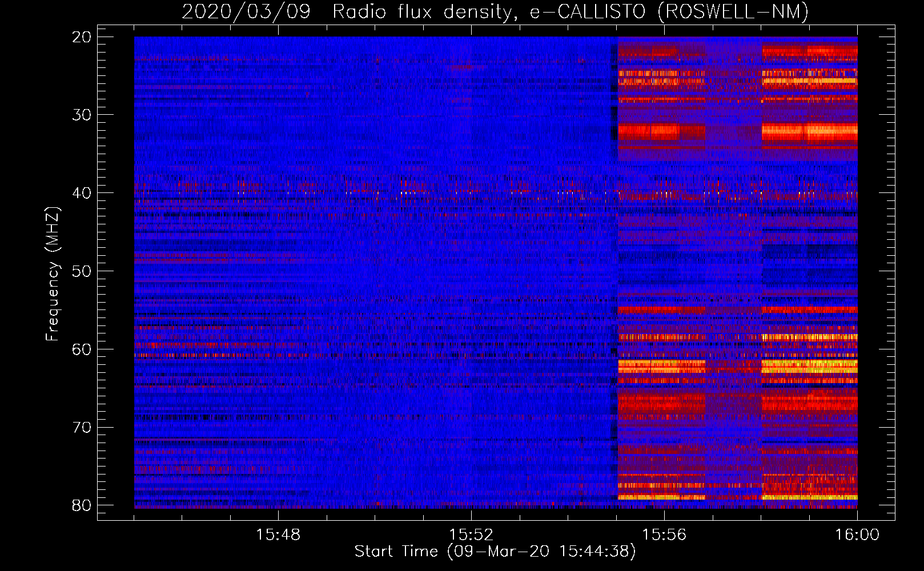Select the 70 frequency tick label
This screenshot has height=571, width=924.
(x=82, y=428)
